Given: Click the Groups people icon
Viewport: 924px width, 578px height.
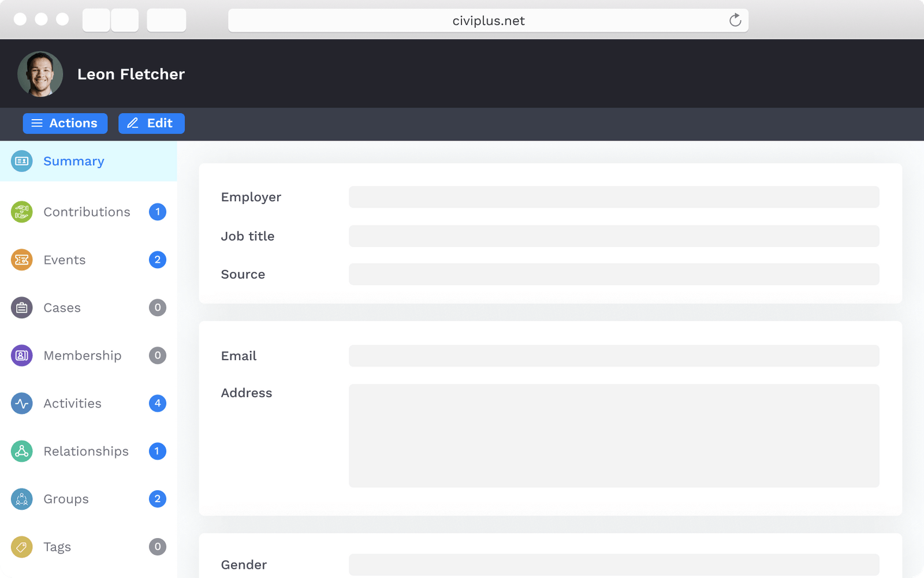Looking at the screenshot, I should pos(21,499).
